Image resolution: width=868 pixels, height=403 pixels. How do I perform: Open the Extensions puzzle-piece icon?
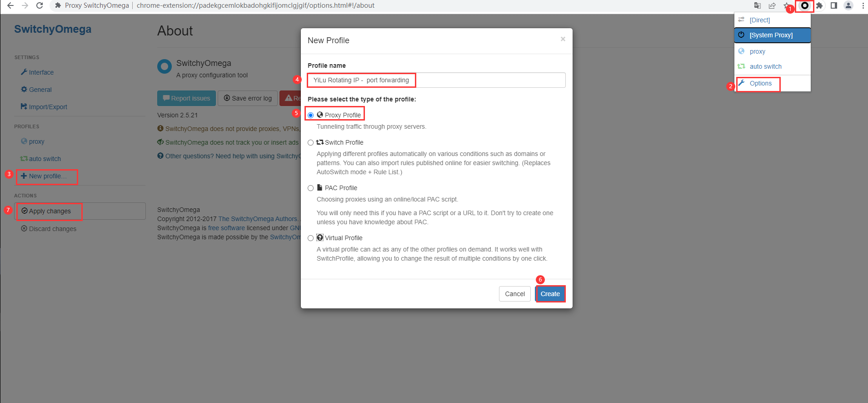[819, 5]
